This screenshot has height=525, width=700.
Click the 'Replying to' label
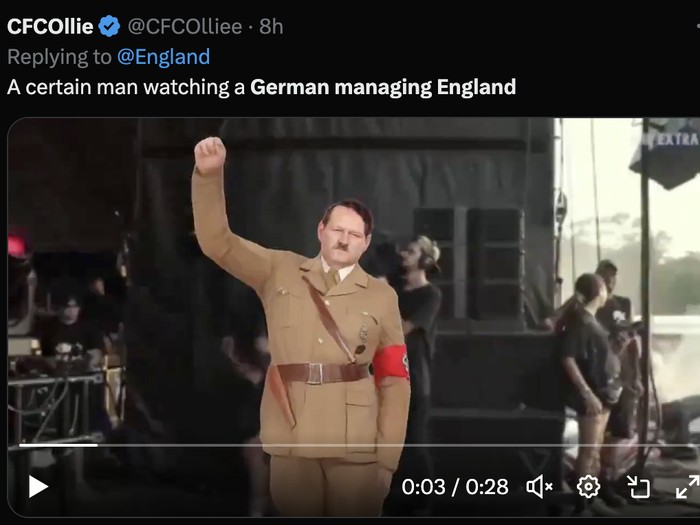pyautogui.click(x=59, y=57)
